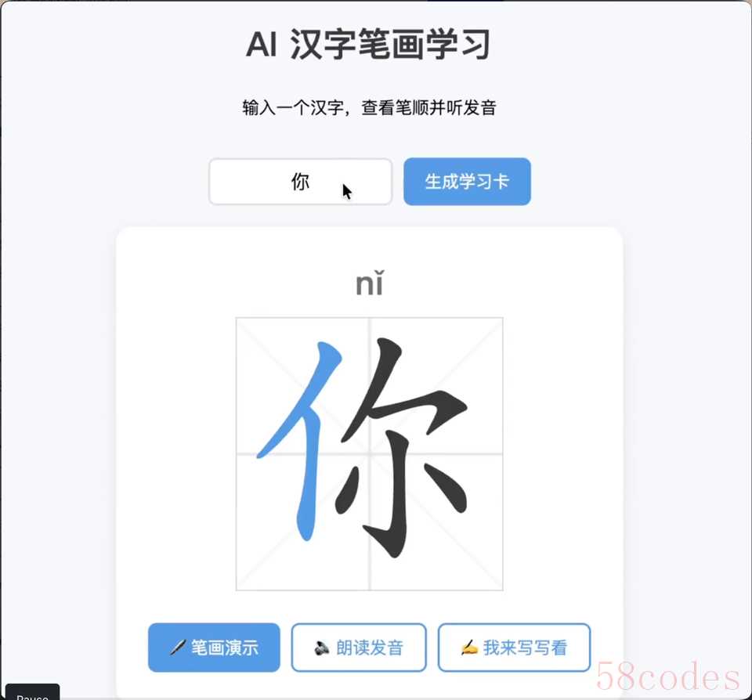
Task: Generate a card with 生成学习卡
Action: click(467, 182)
